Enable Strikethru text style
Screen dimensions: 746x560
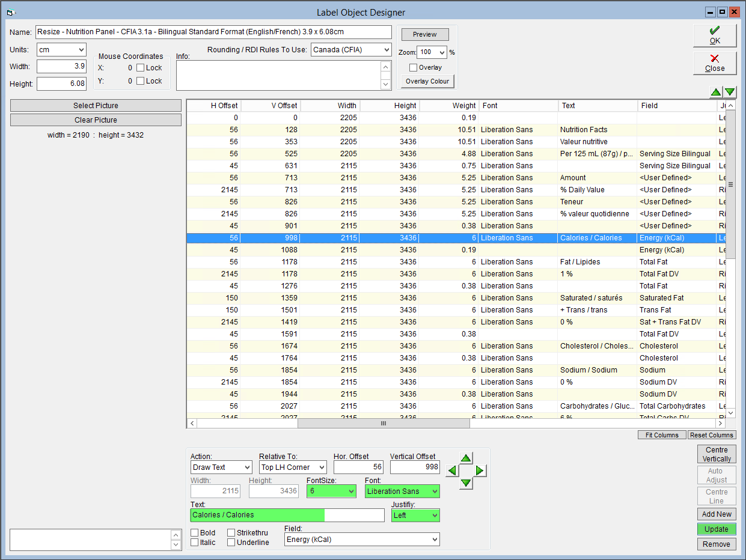pyautogui.click(x=231, y=533)
